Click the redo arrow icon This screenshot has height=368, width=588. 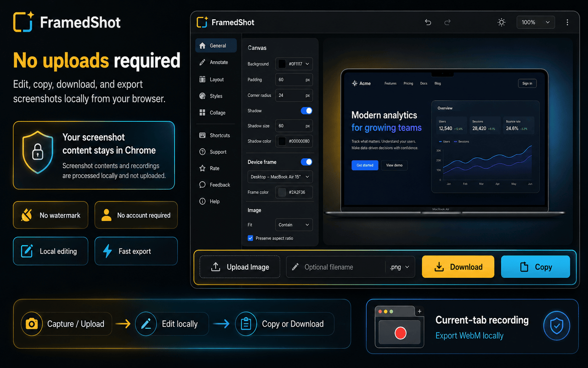coord(447,22)
